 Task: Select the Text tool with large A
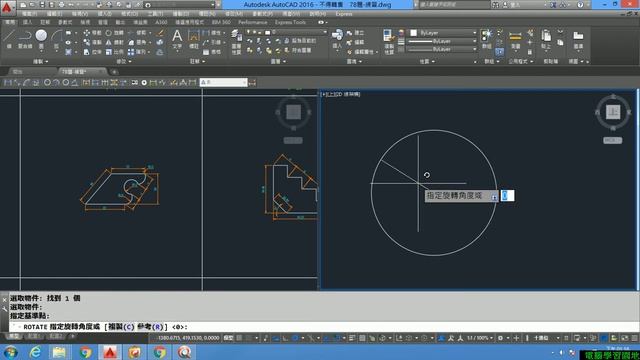point(177,39)
